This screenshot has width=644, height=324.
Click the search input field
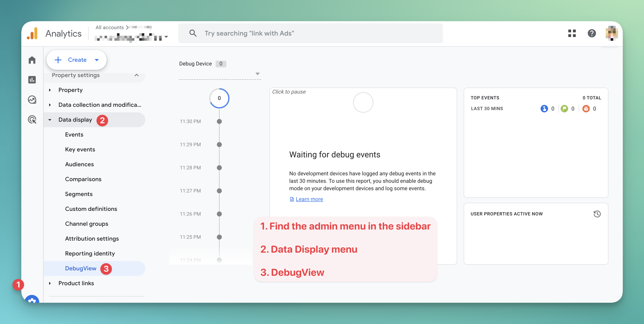pos(310,33)
